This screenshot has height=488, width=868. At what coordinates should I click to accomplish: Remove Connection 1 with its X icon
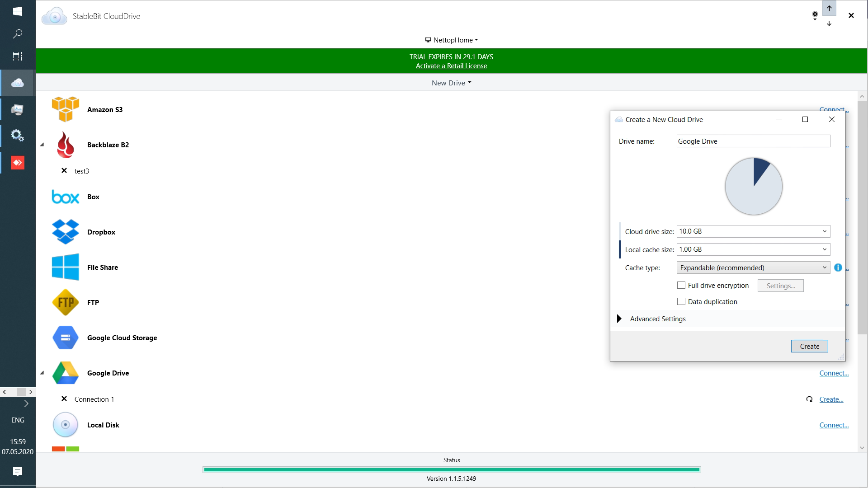(x=64, y=399)
